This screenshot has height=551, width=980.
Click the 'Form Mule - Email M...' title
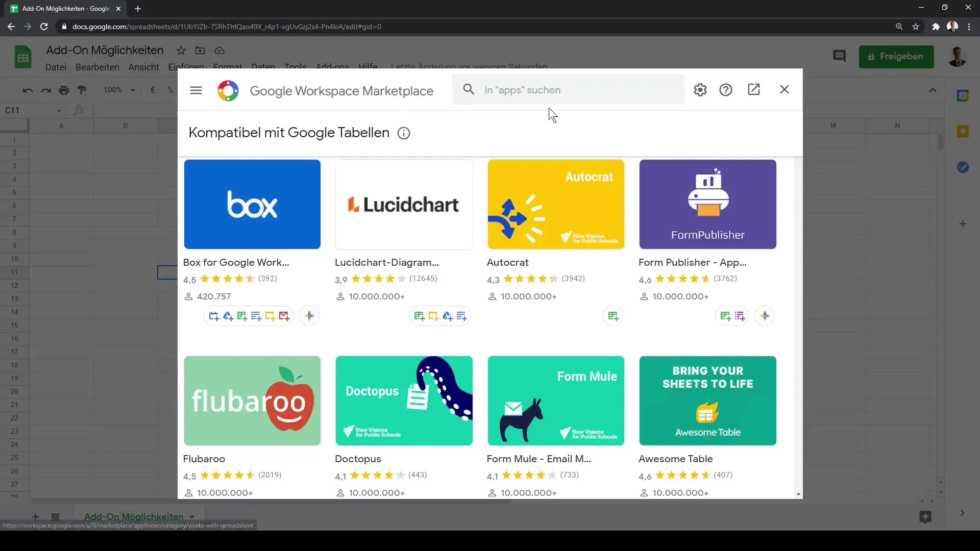tap(539, 459)
